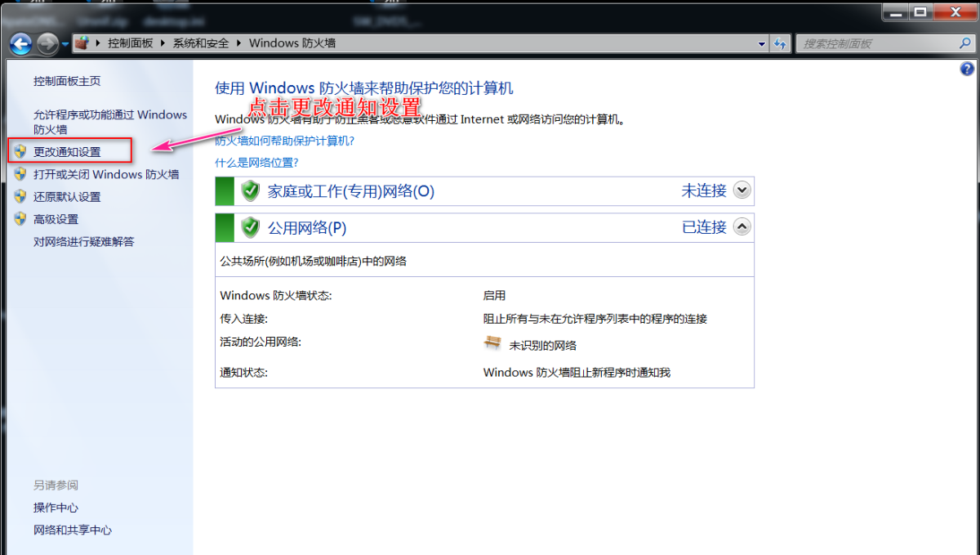This screenshot has width=980, height=555.
Task: Maximize the firewall window
Action: pyautogui.click(x=920, y=12)
